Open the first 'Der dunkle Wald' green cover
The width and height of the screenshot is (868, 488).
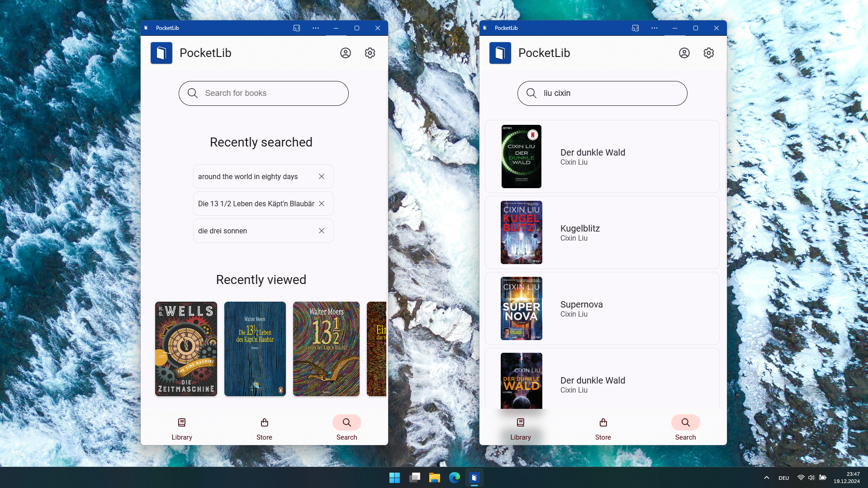(x=522, y=156)
